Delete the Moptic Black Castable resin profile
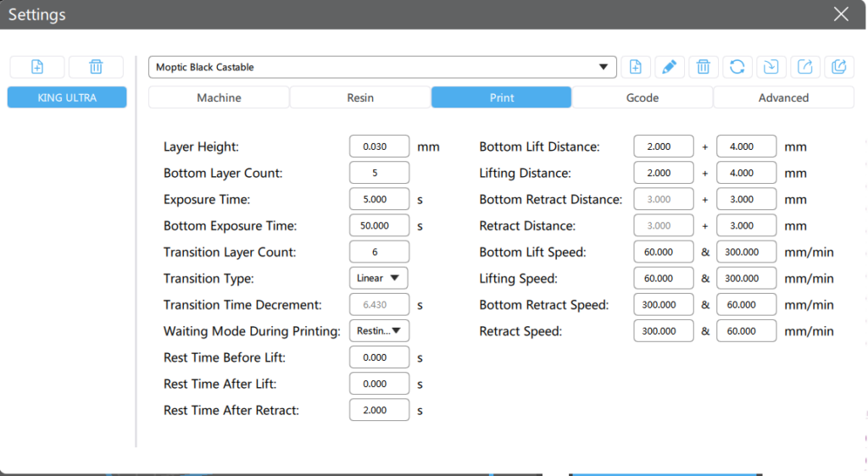Image resolution: width=868 pixels, height=476 pixels. [x=703, y=67]
